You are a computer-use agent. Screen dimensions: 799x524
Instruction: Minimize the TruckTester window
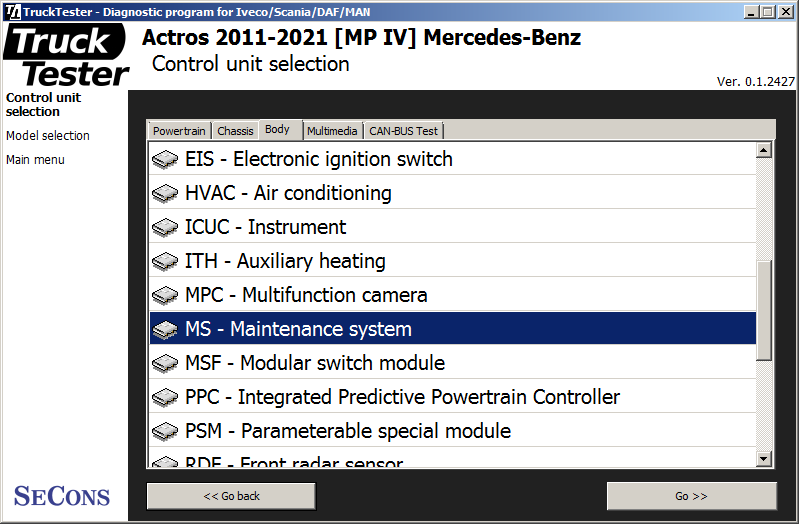point(750,11)
